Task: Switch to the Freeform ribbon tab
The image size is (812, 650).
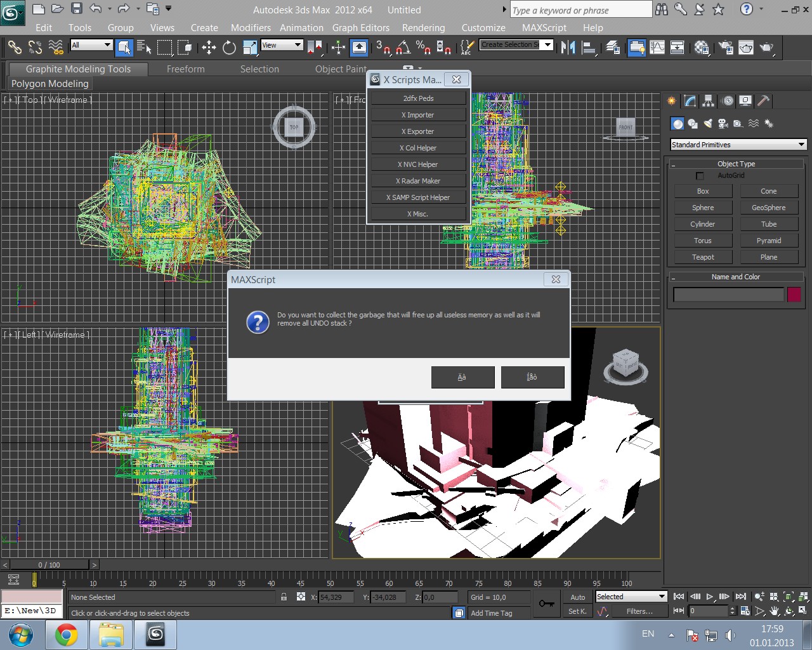Action: coord(186,69)
